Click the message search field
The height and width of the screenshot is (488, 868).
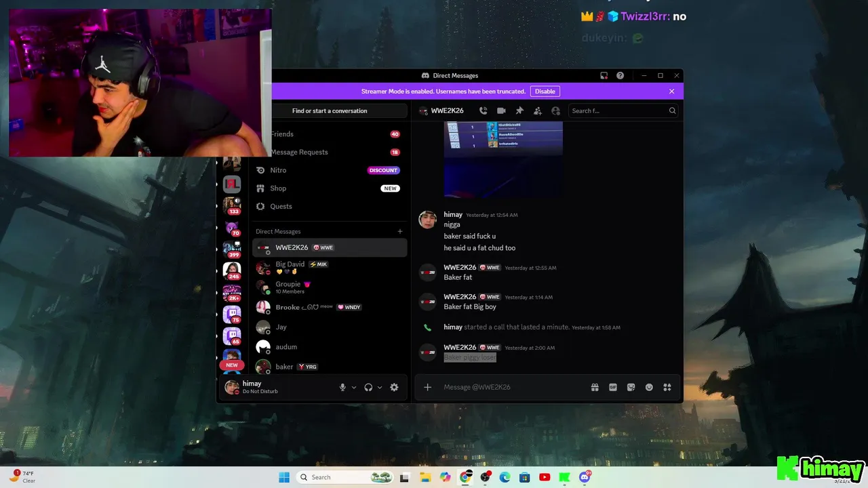[x=623, y=110]
